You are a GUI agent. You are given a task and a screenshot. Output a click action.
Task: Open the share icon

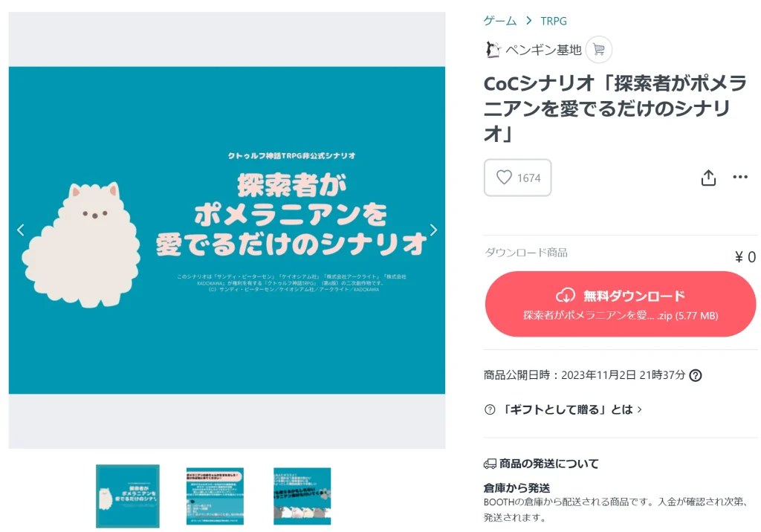[708, 178]
